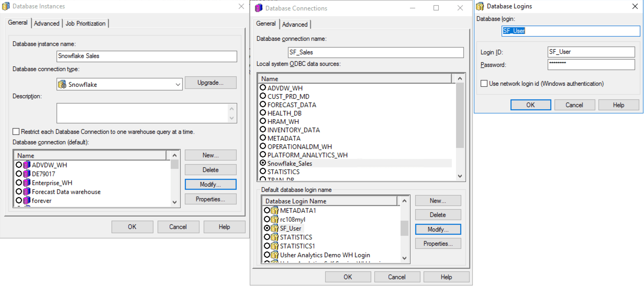
Task: Click the SF_User database login icon
Action: (x=274, y=228)
